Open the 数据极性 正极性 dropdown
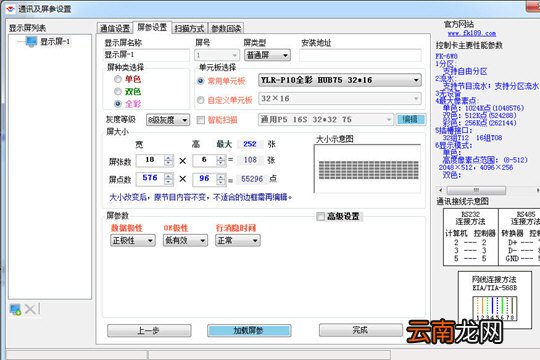 (x=133, y=240)
